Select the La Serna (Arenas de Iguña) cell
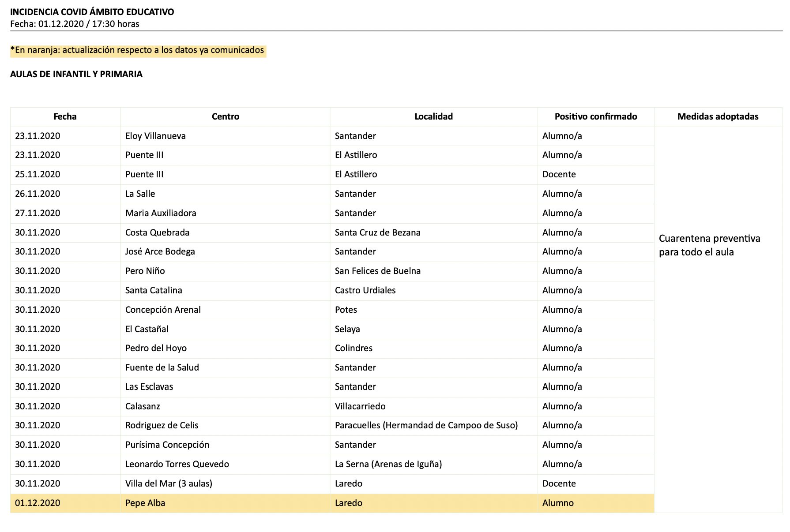Image resolution: width=790 pixels, height=532 pixels. click(388, 464)
